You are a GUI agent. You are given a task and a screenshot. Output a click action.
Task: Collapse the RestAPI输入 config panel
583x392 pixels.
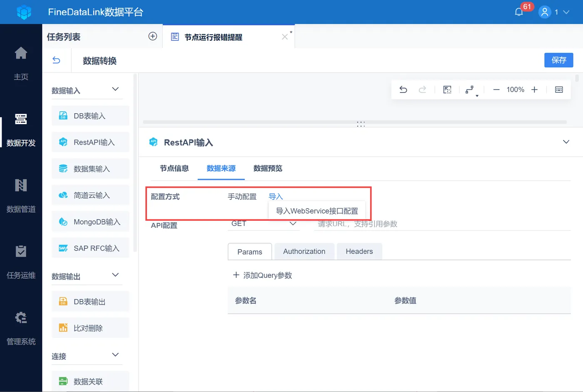tap(566, 142)
